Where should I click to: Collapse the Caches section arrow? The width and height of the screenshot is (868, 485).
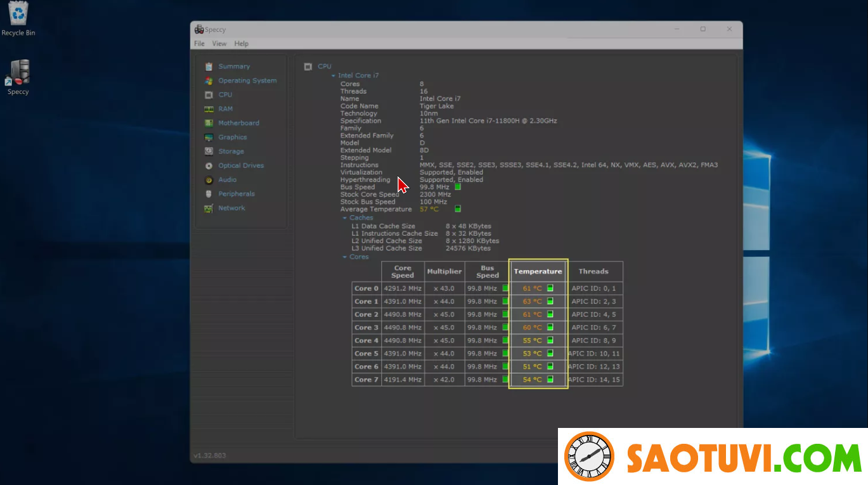(x=345, y=218)
